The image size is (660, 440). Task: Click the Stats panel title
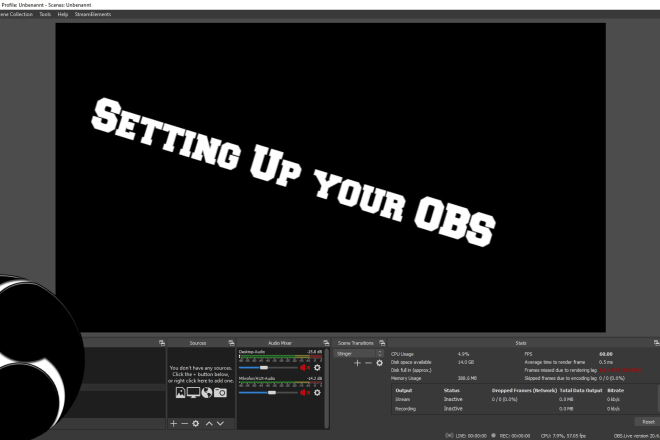521,343
